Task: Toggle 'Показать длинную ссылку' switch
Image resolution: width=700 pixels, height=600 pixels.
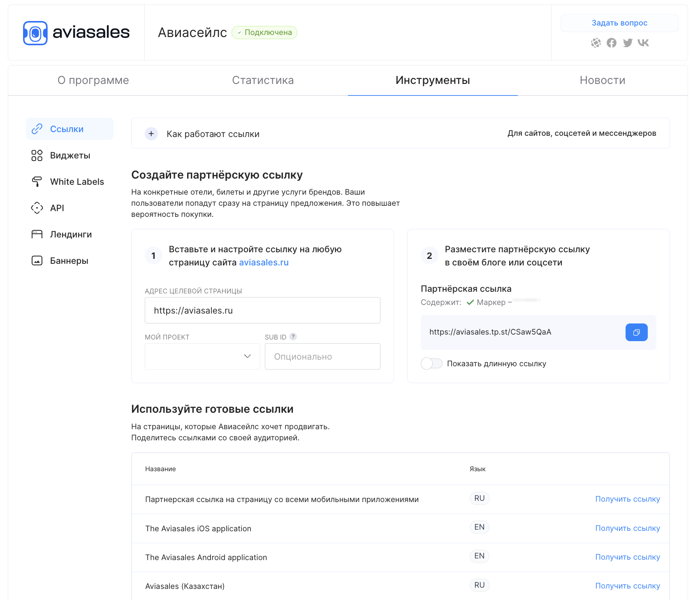Action: click(x=431, y=363)
